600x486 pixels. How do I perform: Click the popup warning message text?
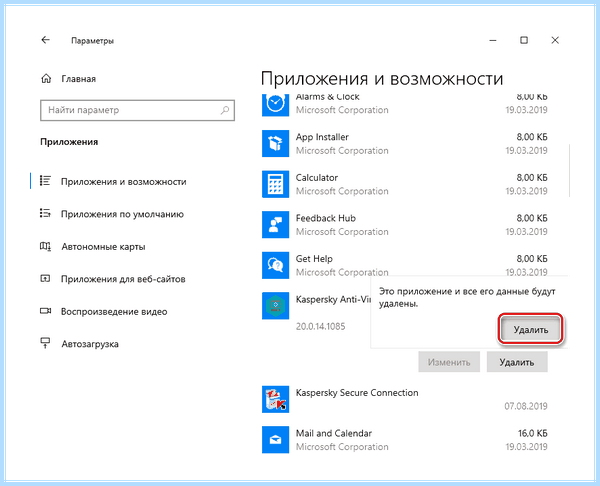click(467, 297)
